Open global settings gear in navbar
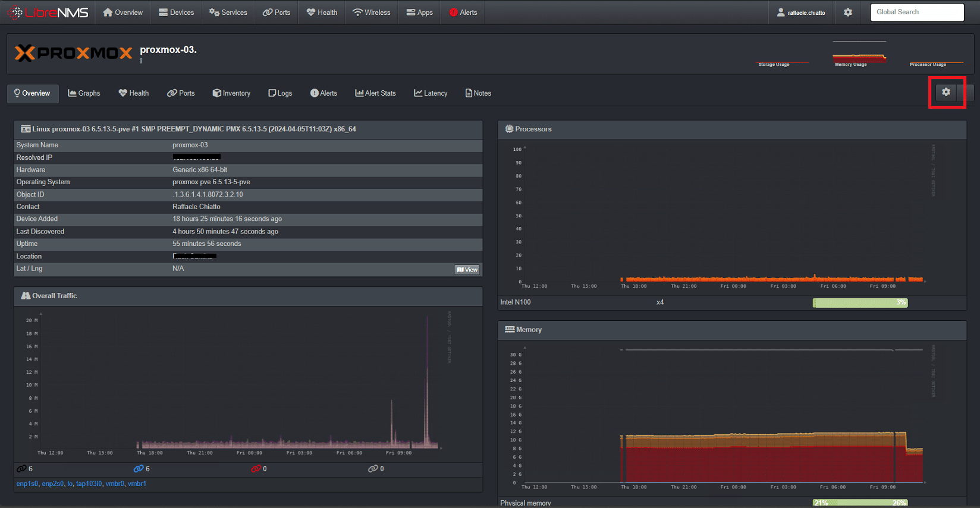 click(848, 12)
